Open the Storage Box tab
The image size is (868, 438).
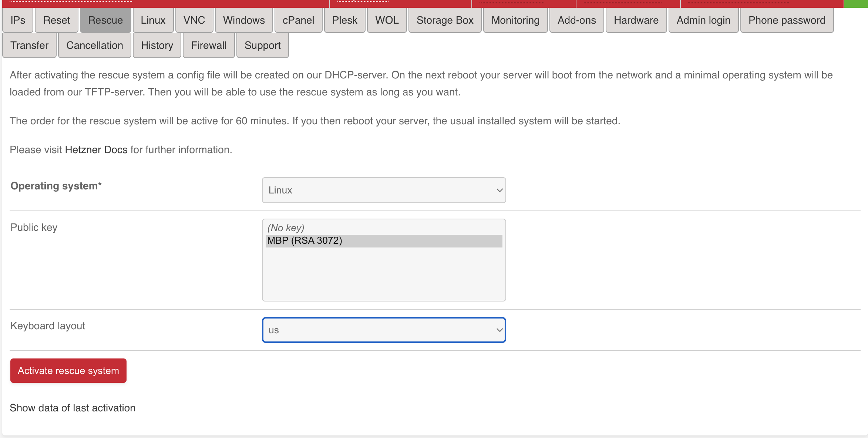click(x=445, y=20)
